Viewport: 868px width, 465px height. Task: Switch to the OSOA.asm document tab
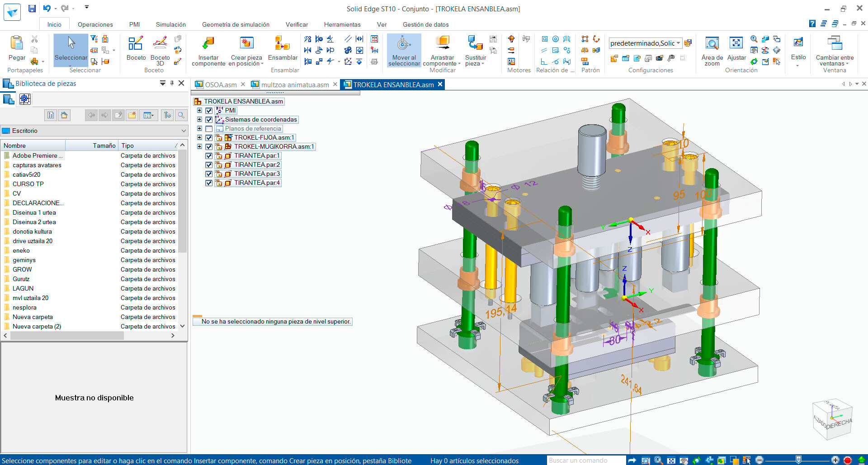pos(220,85)
